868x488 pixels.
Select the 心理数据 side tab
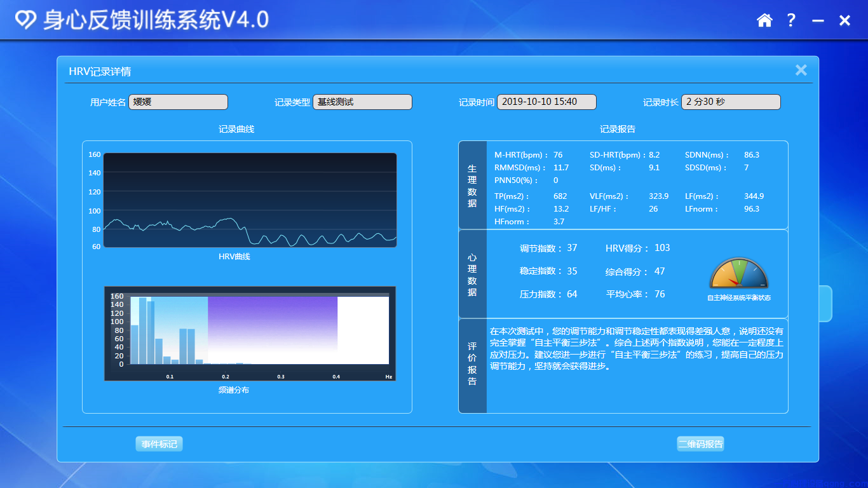472,274
